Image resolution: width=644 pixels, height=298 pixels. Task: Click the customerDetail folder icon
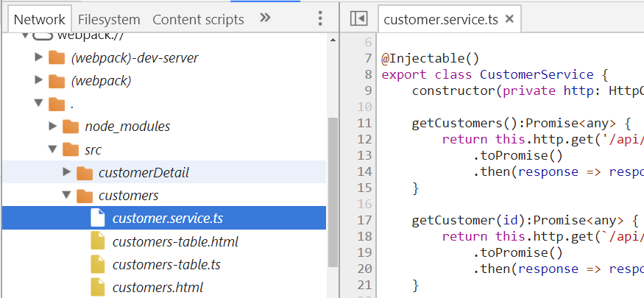click(x=85, y=173)
